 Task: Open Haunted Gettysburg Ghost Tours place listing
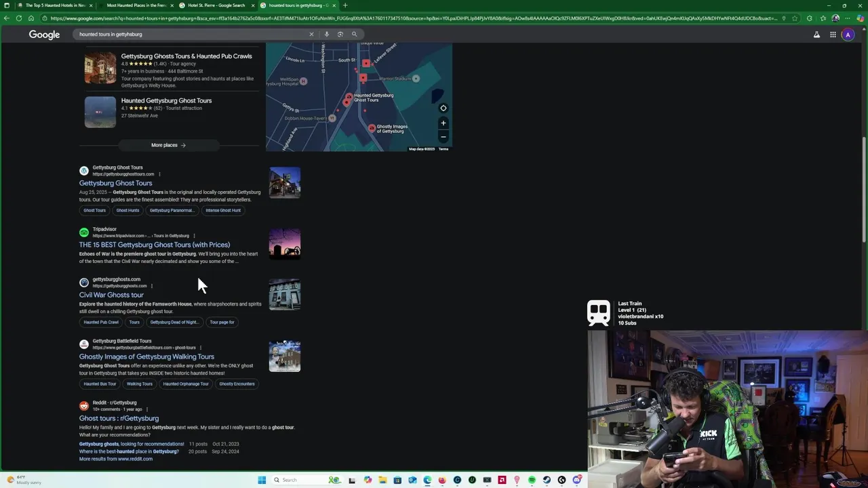click(x=166, y=100)
